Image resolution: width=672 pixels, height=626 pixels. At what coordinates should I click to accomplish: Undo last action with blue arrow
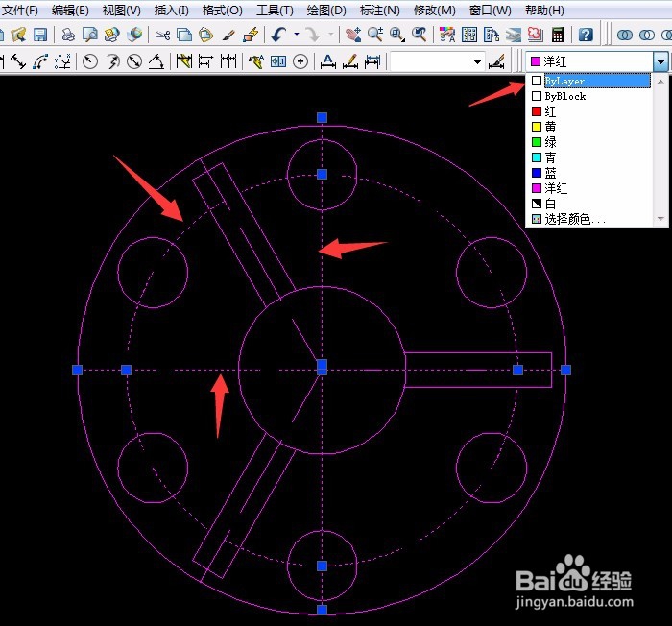279,35
